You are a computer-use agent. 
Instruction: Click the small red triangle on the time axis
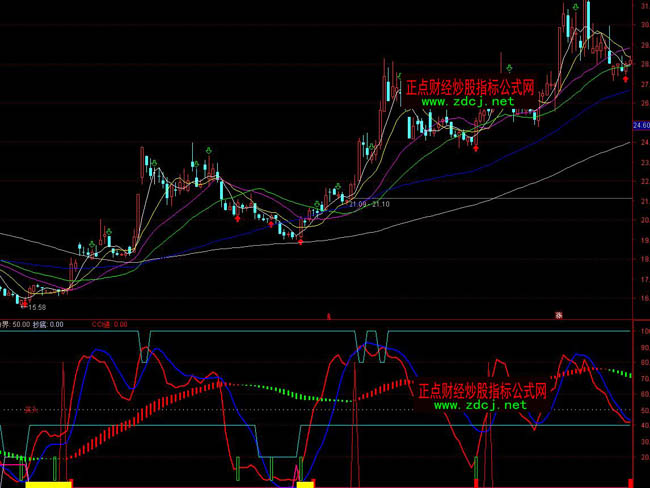tap(328, 316)
